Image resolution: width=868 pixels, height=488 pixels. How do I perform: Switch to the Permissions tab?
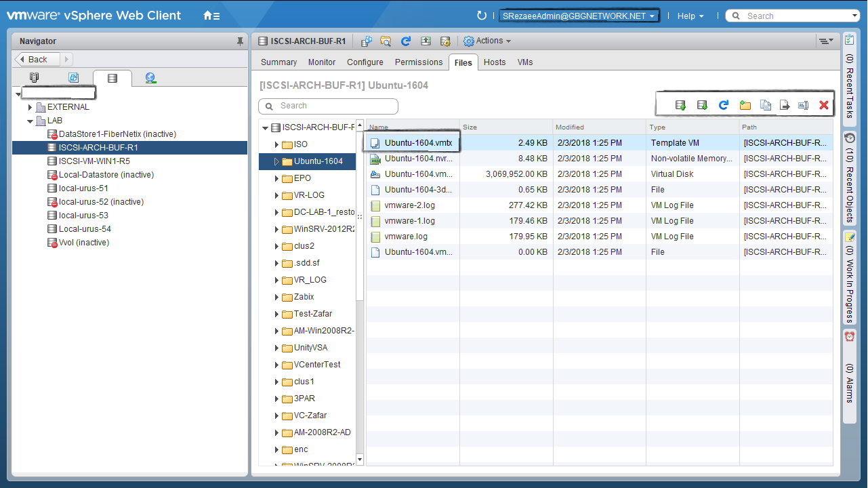tap(419, 62)
